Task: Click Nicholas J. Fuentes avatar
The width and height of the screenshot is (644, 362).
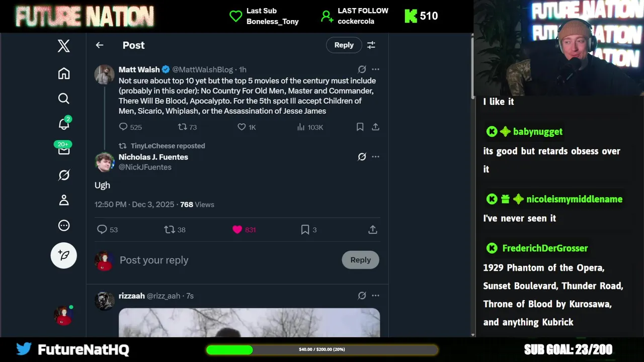Action: coord(104,162)
